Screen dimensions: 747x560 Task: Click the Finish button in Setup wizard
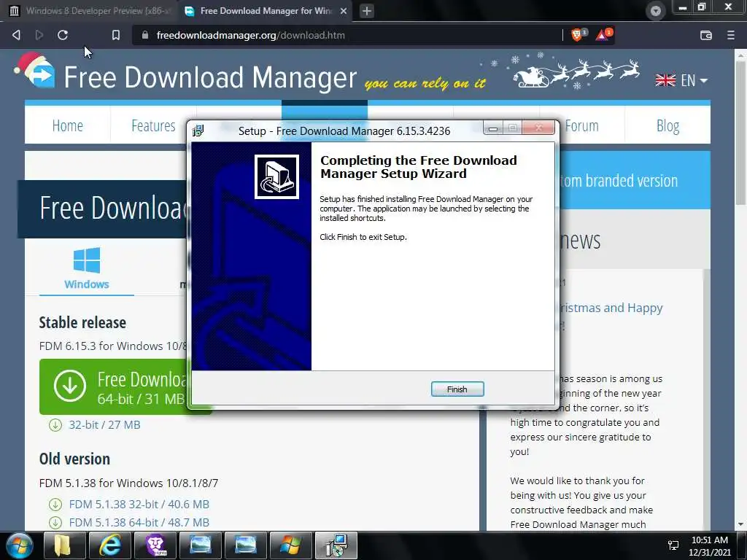tap(457, 389)
